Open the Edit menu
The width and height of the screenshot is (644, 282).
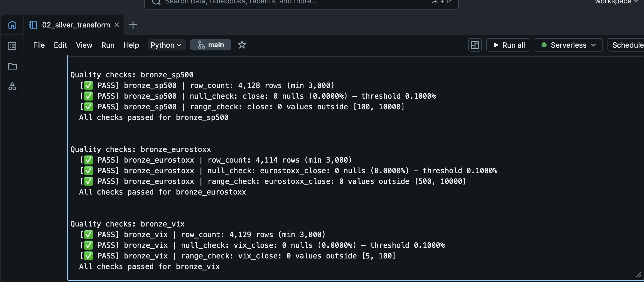(x=60, y=45)
